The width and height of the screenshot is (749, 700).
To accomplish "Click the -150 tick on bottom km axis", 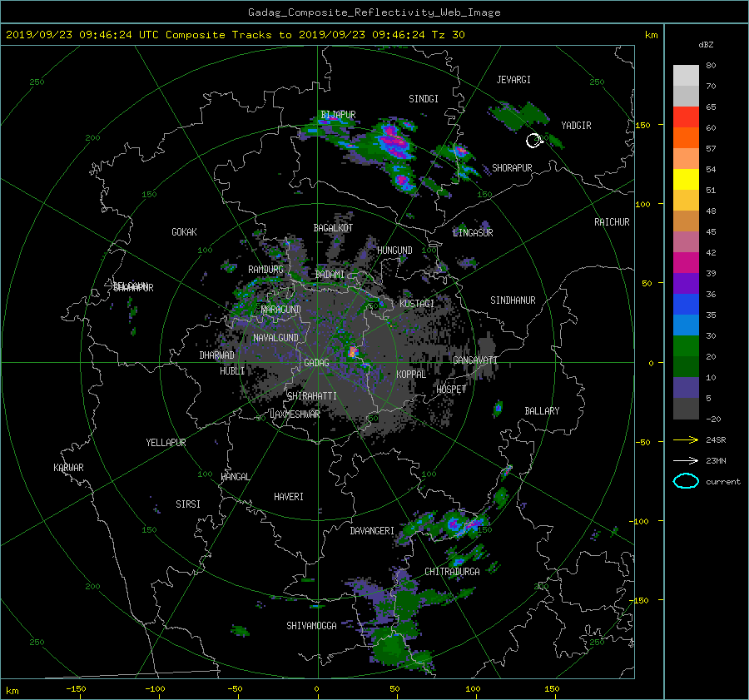I will click(x=76, y=688).
